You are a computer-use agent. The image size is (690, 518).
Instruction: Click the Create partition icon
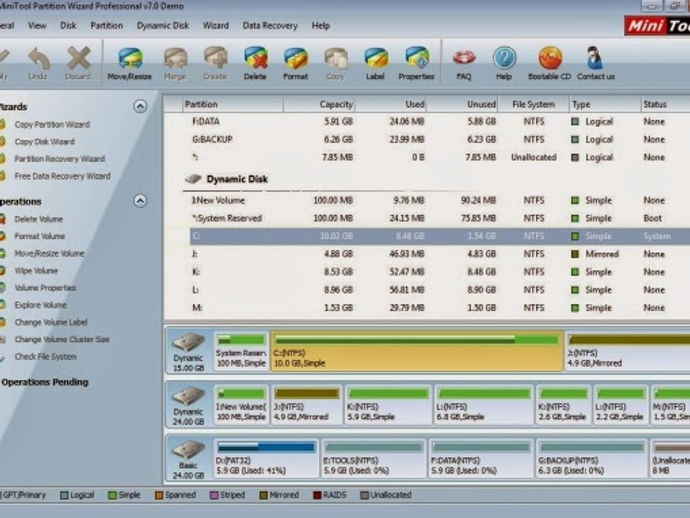coord(215,59)
